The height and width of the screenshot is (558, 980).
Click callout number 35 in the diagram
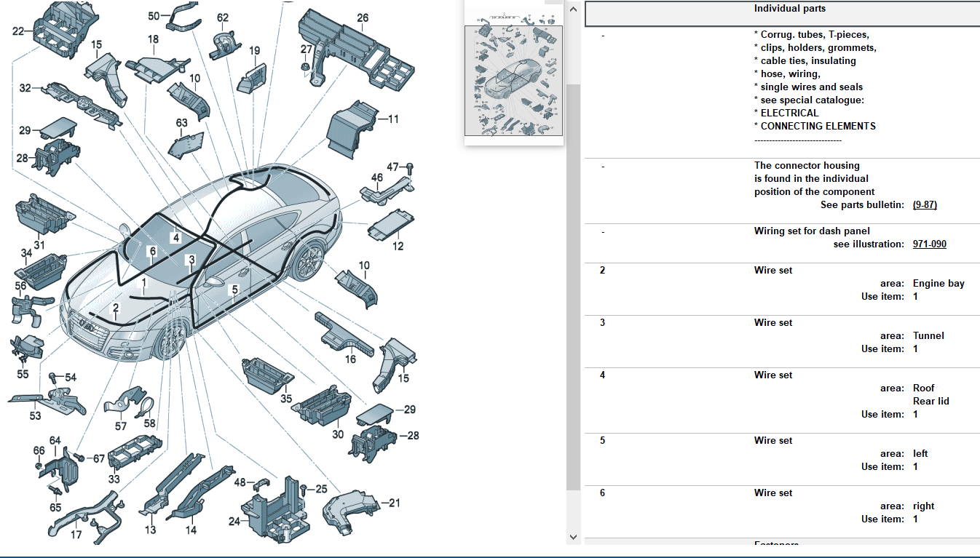(286, 399)
